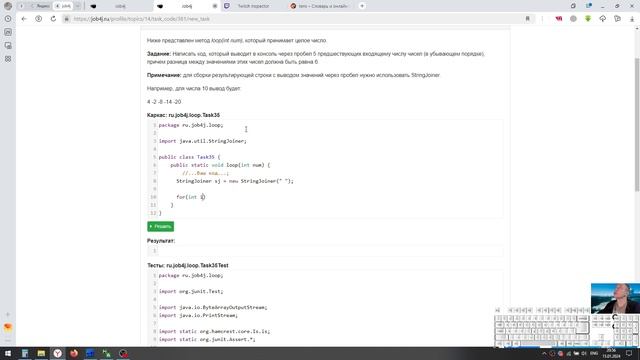Open the third sidebar panel icon

click(8, 45)
